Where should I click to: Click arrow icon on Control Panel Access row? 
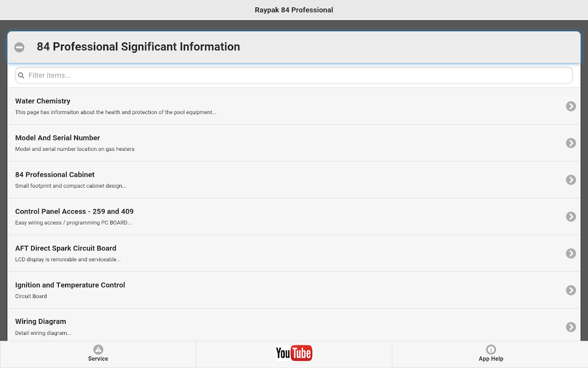(x=571, y=217)
